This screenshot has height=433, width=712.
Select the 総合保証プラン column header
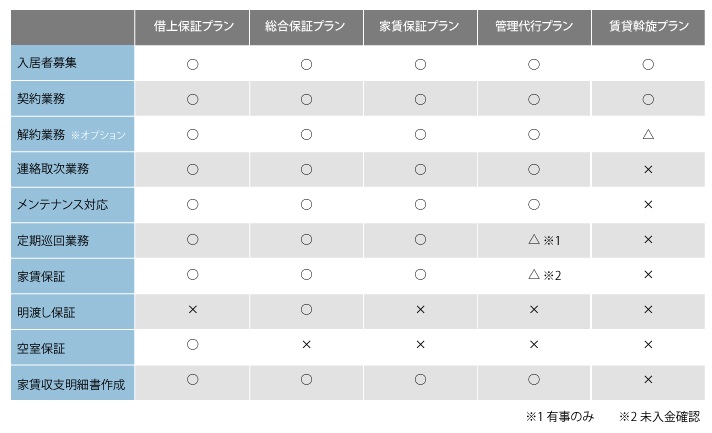(307, 27)
